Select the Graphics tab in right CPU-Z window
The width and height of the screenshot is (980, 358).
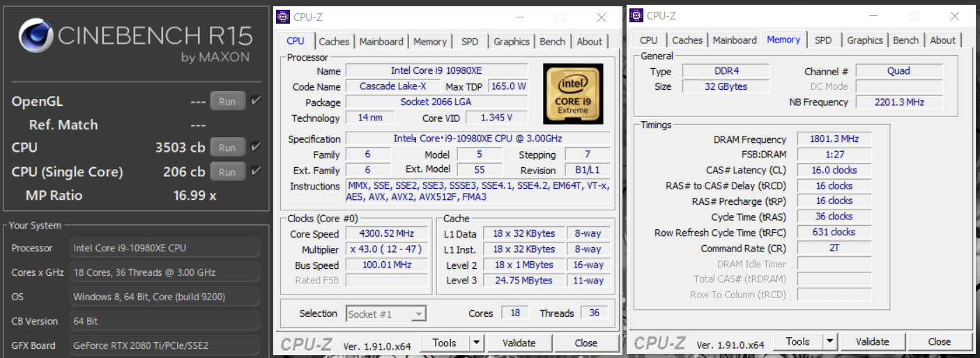(x=865, y=40)
